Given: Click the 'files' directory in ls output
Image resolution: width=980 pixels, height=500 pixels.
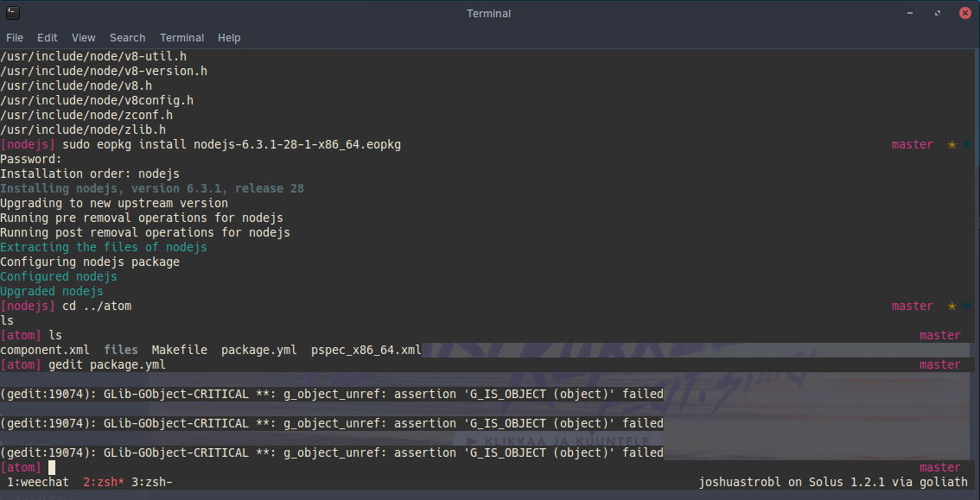Looking at the screenshot, I should pyautogui.click(x=121, y=351).
